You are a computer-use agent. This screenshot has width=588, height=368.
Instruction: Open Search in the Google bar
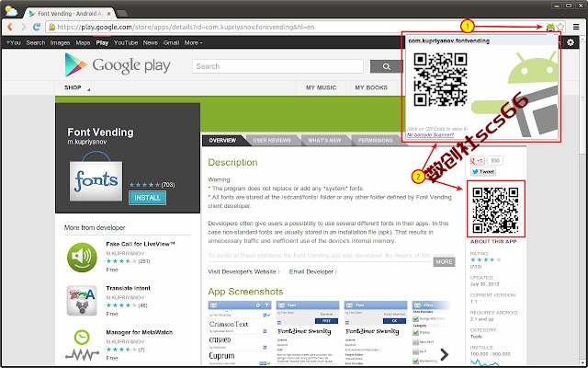[36, 43]
